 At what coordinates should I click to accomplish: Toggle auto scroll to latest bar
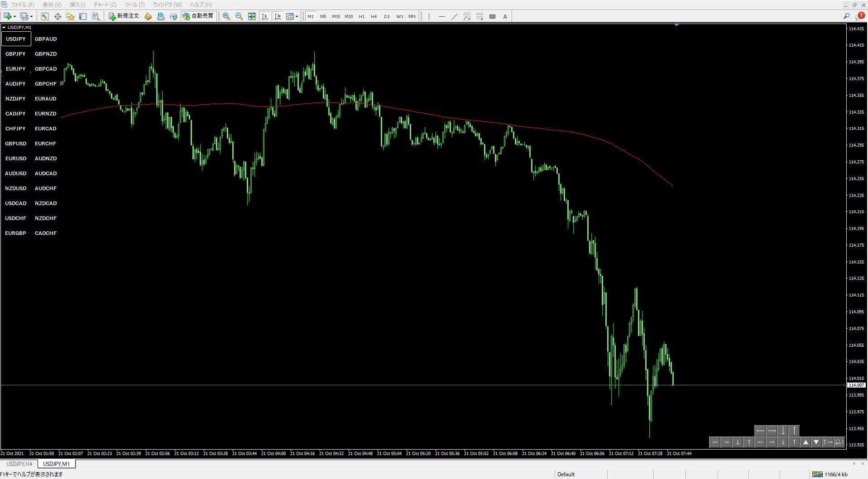pyautogui.click(x=265, y=16)
